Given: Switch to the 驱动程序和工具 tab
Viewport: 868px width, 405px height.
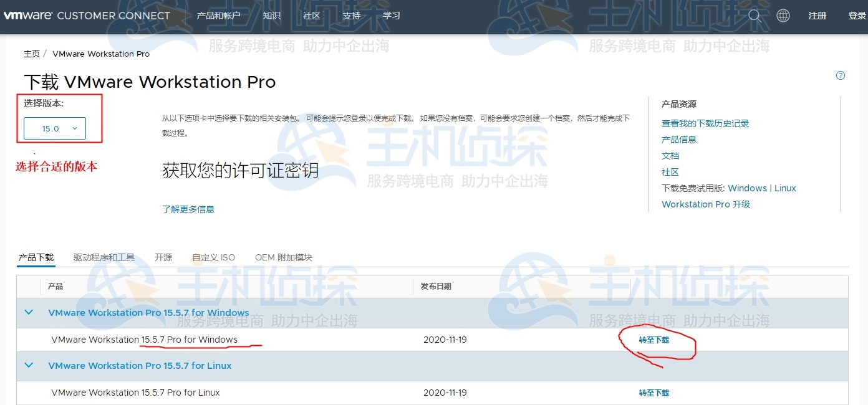Looking at the screenshot, I should click(x=105, y=257).
